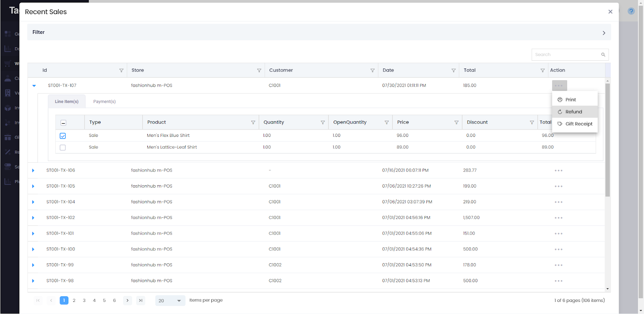
Task: Collapse the ST001-TX-107 row
Action: click(34, 86)
